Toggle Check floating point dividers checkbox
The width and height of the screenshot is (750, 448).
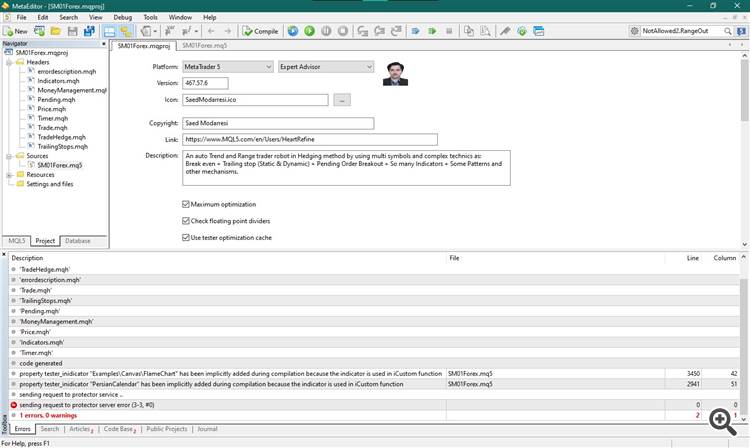[186, 221]
